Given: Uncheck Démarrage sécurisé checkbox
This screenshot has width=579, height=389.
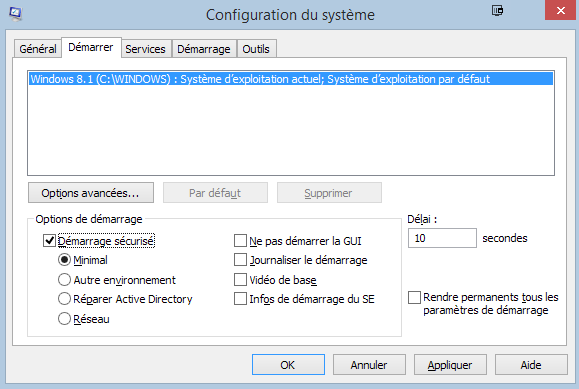Looking at the screenshot, I should 49,241.
